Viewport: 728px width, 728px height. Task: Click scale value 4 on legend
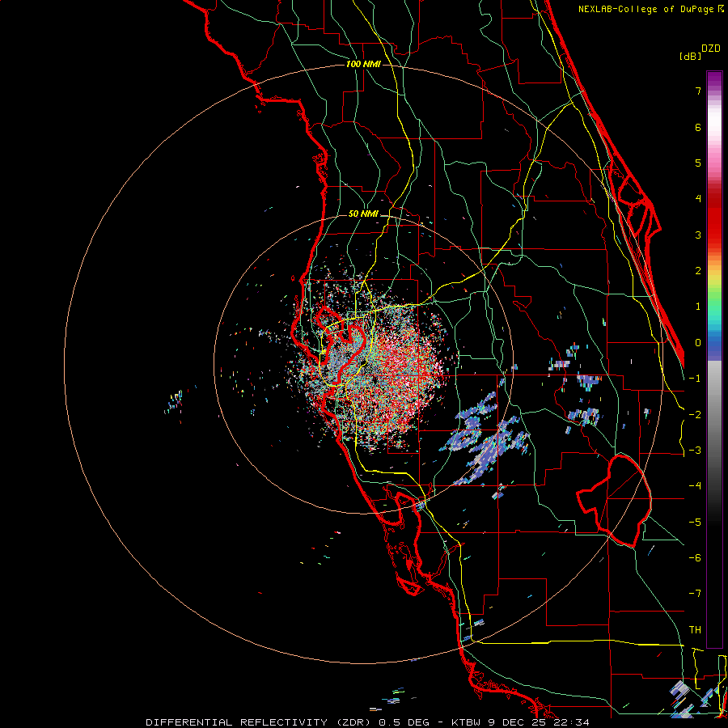(698, 199)
